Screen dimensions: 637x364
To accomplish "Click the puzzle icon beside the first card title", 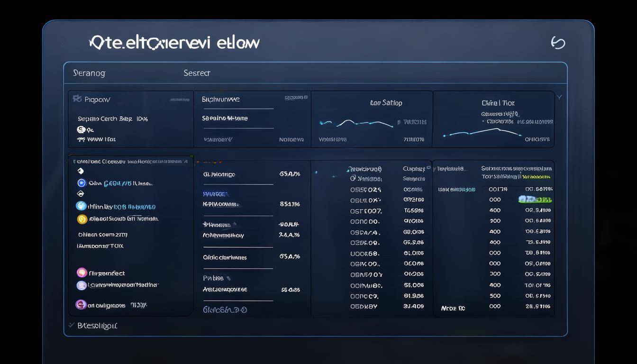I will [77, 99].
